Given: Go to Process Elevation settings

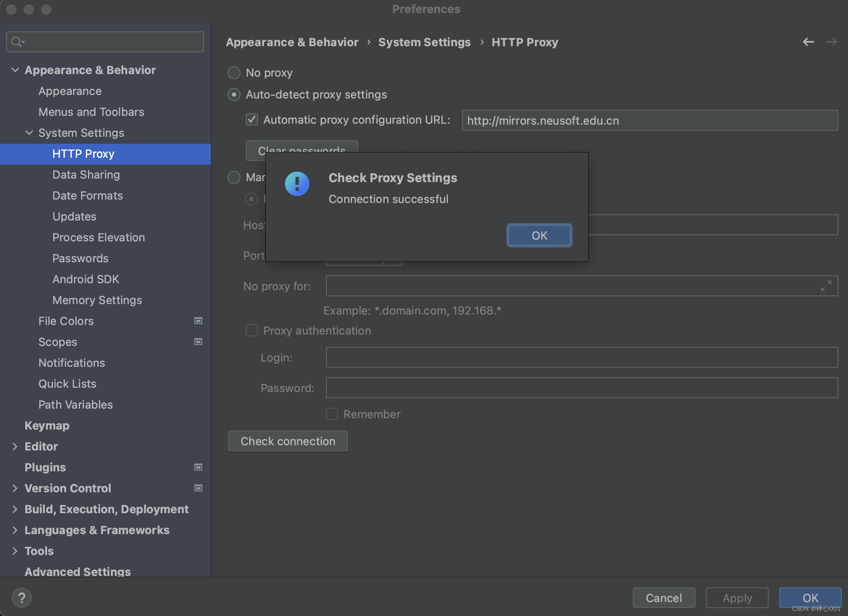Looking at the screenshot, I should click(x=99, y=237).
